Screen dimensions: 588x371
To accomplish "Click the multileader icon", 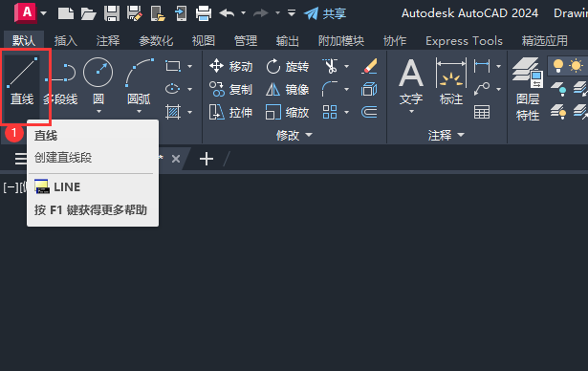I will tap(482, 89).
